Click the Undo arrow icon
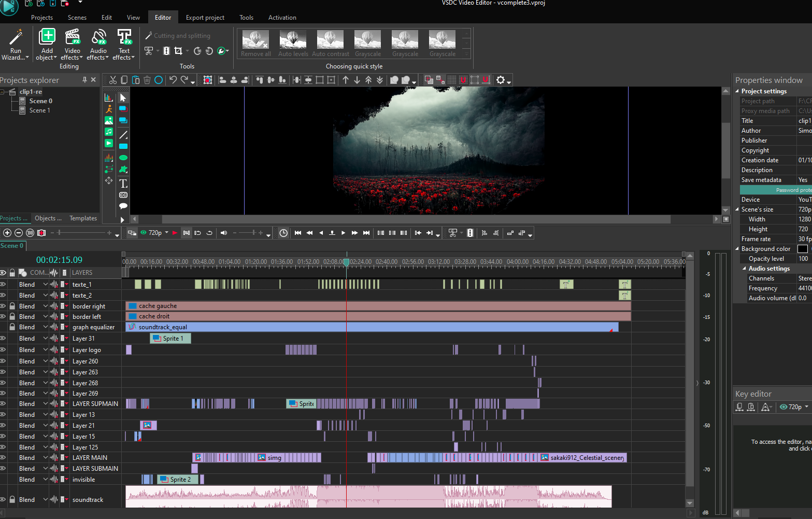The height and width of the screenshot is (519, 812). click(173, 80)
